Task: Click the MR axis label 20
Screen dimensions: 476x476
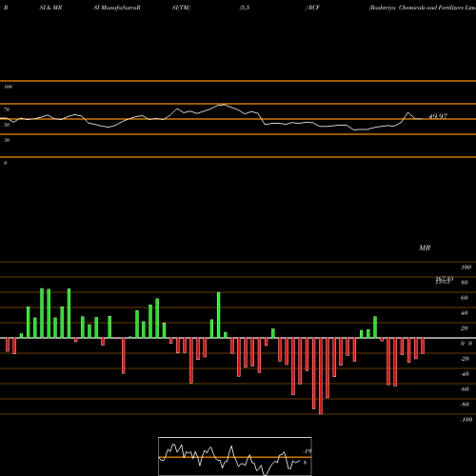Action: (x=465, y=328)
